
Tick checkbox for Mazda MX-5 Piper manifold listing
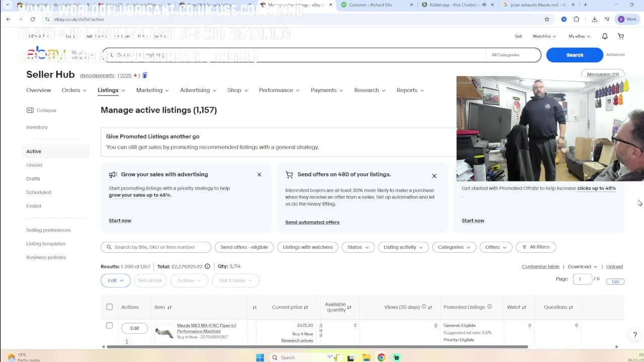[x=109, y=325]
